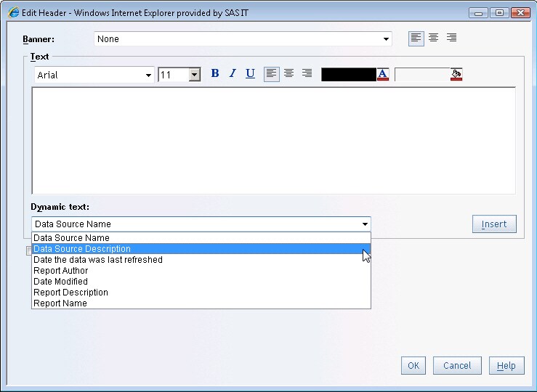Open the font size dropdown
537x392 pixels.
click(194, 75)
